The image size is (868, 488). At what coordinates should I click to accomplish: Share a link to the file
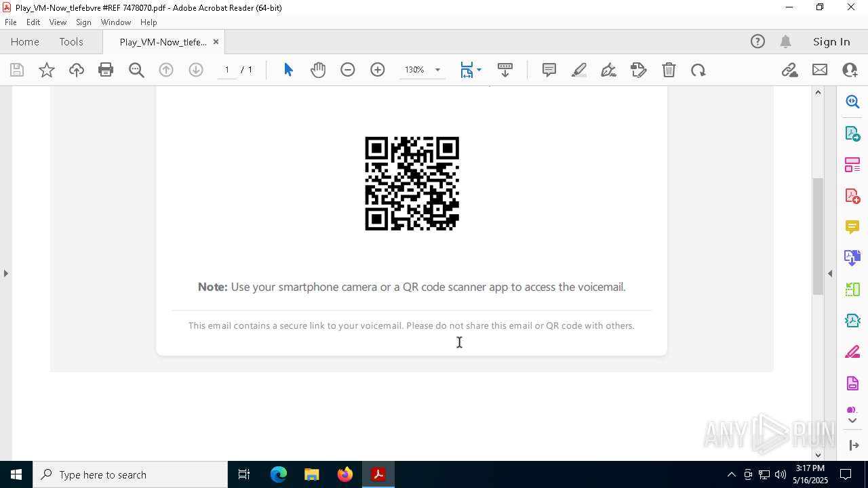pyautogui.click(x=789, y=70)
